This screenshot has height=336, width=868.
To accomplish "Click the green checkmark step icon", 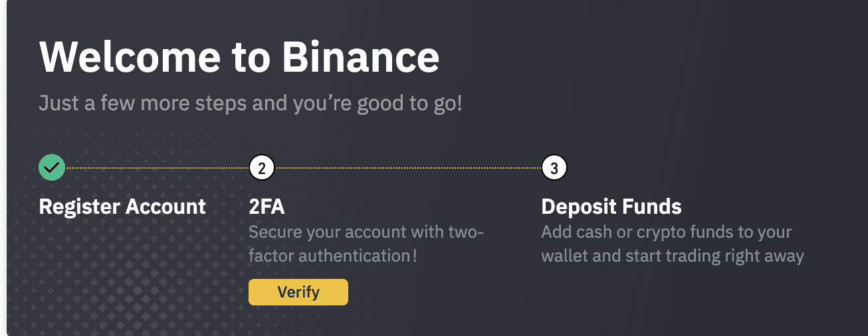I will [52, 168].
